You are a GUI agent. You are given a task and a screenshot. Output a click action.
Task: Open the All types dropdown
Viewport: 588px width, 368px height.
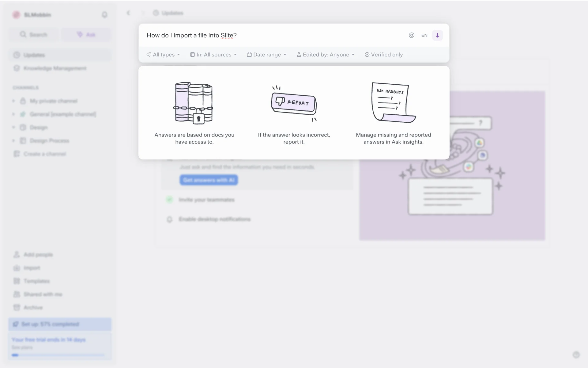163,55
